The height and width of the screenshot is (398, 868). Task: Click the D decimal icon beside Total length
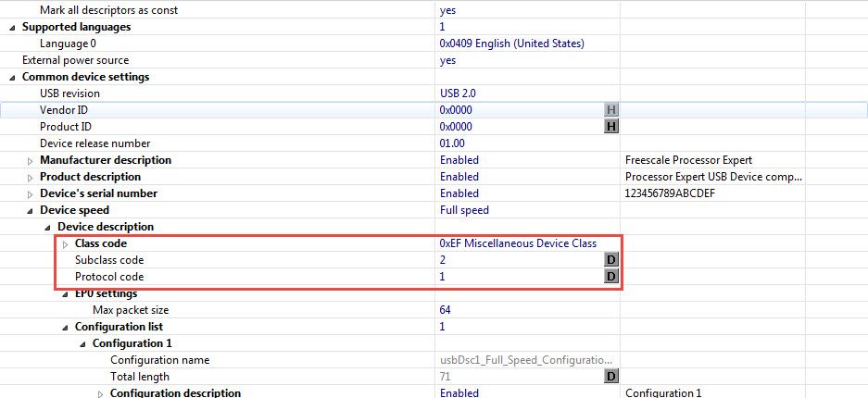tap(610, 377)
